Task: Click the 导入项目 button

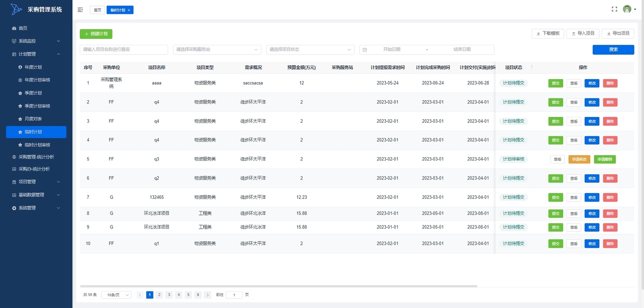Action: [x=583, y=34]
